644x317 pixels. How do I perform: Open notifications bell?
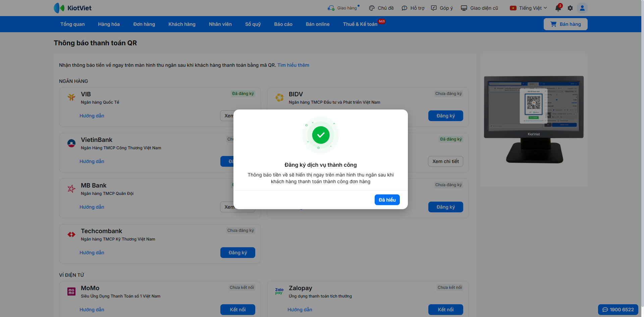(558, 8)
